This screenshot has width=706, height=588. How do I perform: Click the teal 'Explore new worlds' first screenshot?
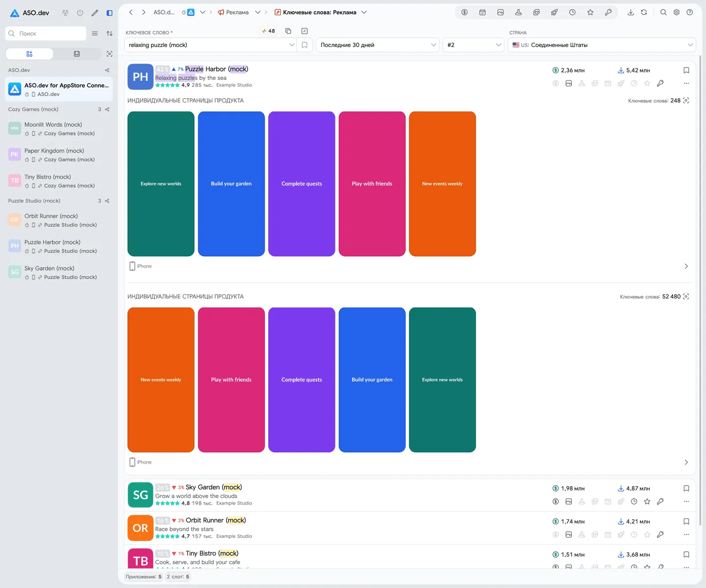tap(161, 184)
